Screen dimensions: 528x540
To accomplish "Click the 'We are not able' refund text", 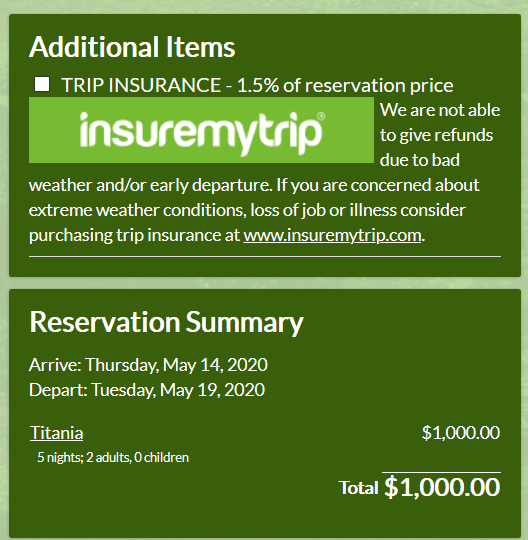I will [440, 110].
